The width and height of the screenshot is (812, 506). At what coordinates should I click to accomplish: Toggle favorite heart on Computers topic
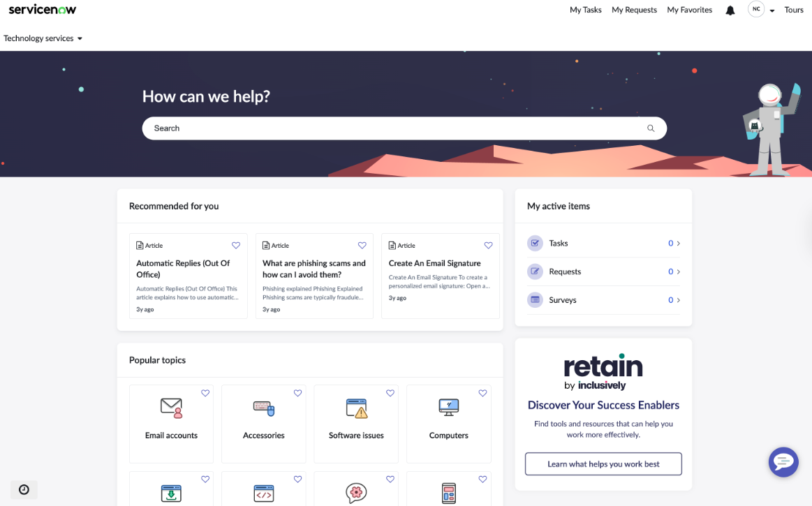coord(482,393)
